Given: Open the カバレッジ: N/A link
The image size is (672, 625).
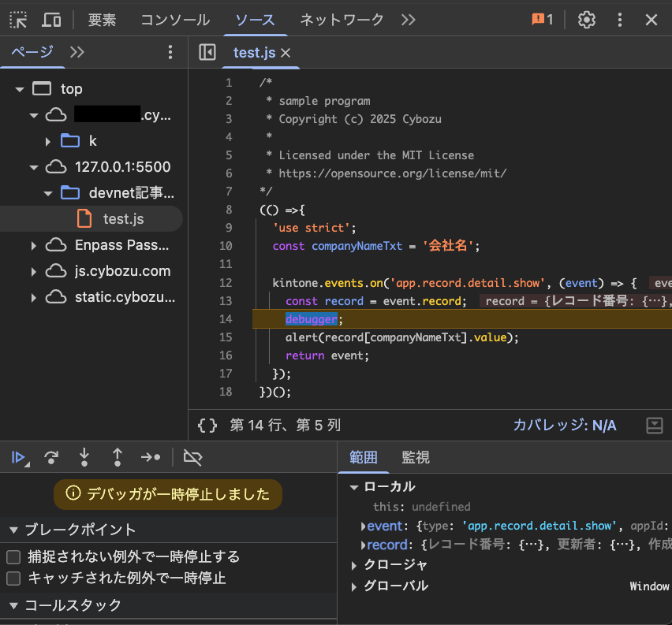Looking at the screenshot, I should [565, 426].
